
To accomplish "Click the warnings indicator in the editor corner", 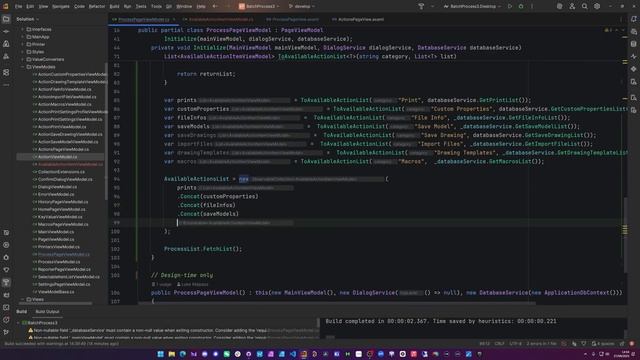I will [608, 30].
